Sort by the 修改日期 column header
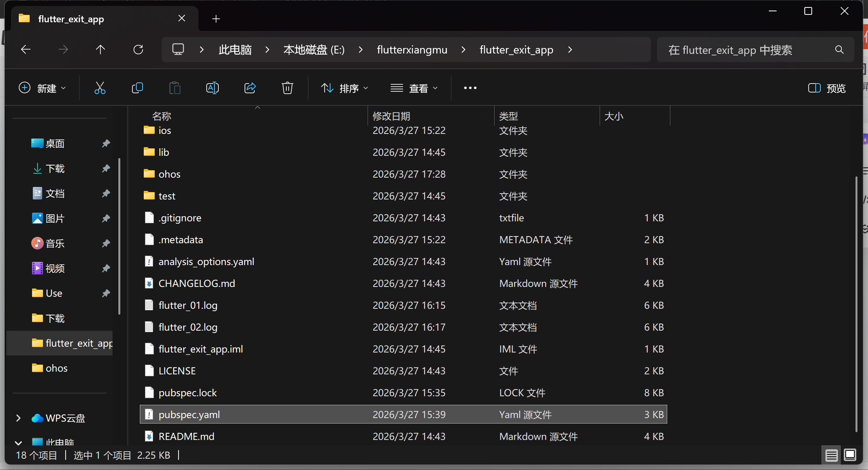Viewport: 868px width, 470px height. [391, 116]
